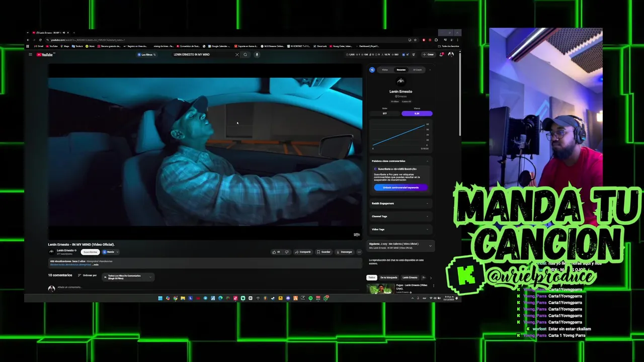
Task: Go to the YouTube home logo
Action: (x=44, y=54)
